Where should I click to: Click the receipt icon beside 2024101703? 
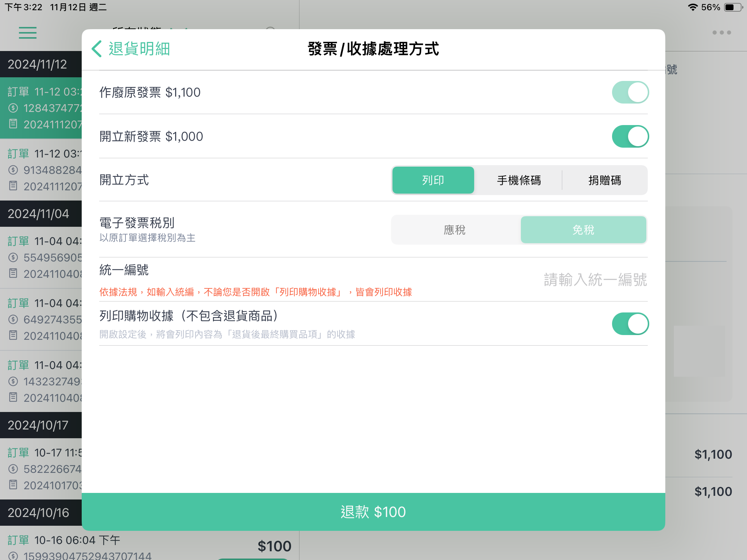(13, 485)
